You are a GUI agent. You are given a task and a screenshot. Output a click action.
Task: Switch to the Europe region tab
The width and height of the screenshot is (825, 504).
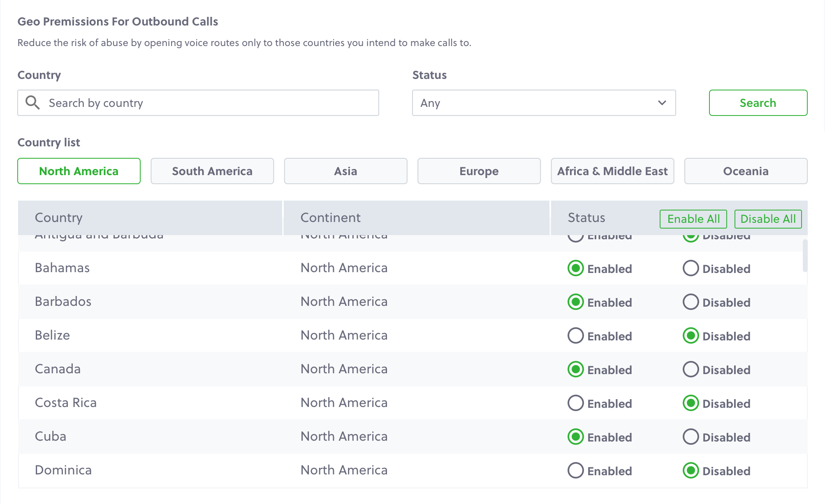tap(478, 171)
